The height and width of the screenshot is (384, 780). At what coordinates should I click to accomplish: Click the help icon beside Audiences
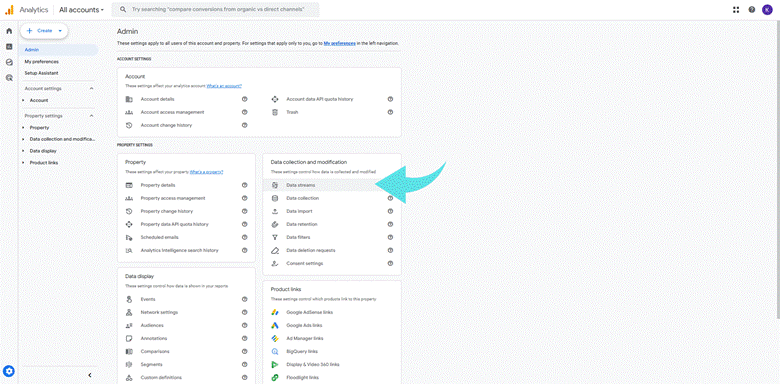(x=244, y=325)
